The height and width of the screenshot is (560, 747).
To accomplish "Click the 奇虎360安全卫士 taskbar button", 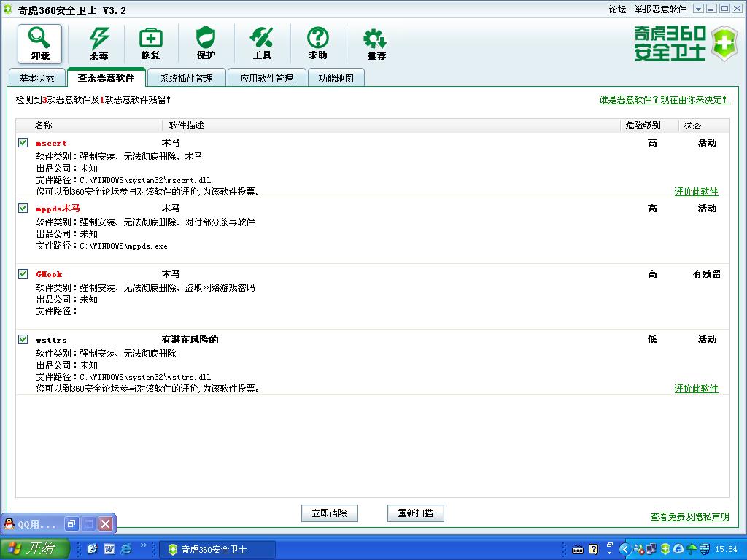I will tap(217, 549).
